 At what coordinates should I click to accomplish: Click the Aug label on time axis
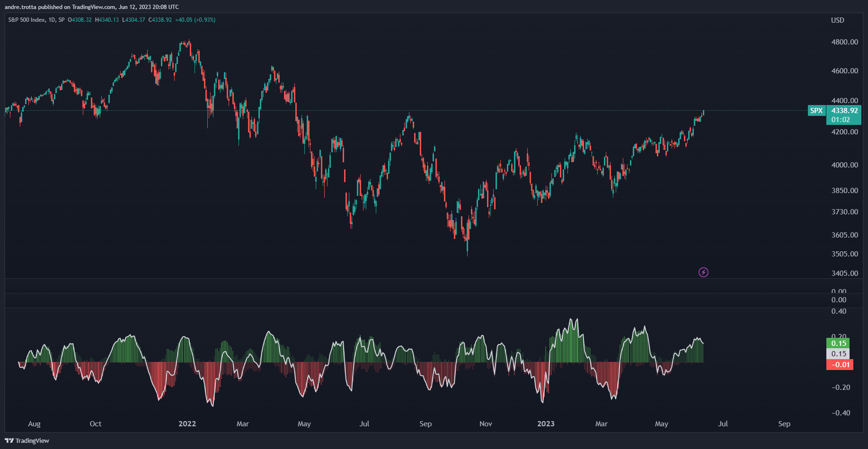[34, 423]
